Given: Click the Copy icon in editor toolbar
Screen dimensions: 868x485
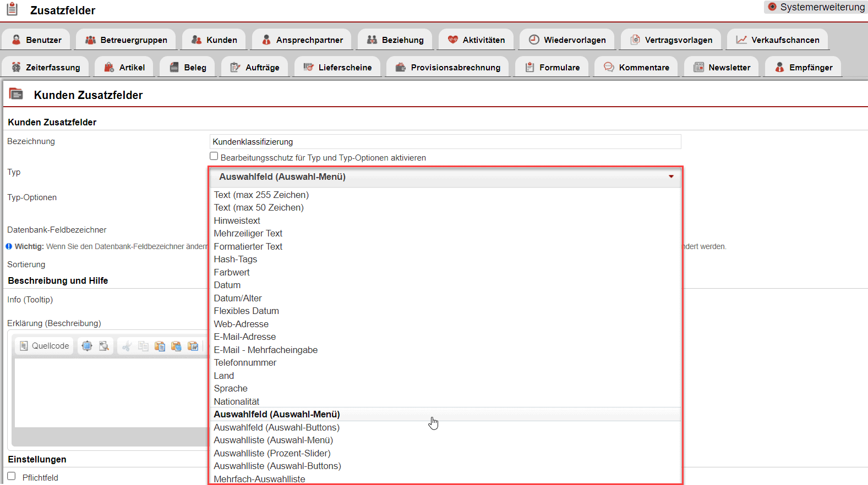Looking at the screenshot, I should (143, 346).
